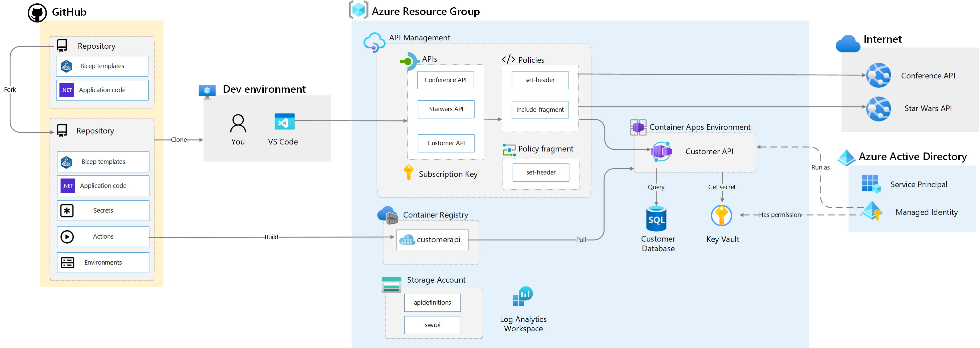Select Bicep templates in the upper repository
This screenshot has height=348, width=980.
[102, 66]
